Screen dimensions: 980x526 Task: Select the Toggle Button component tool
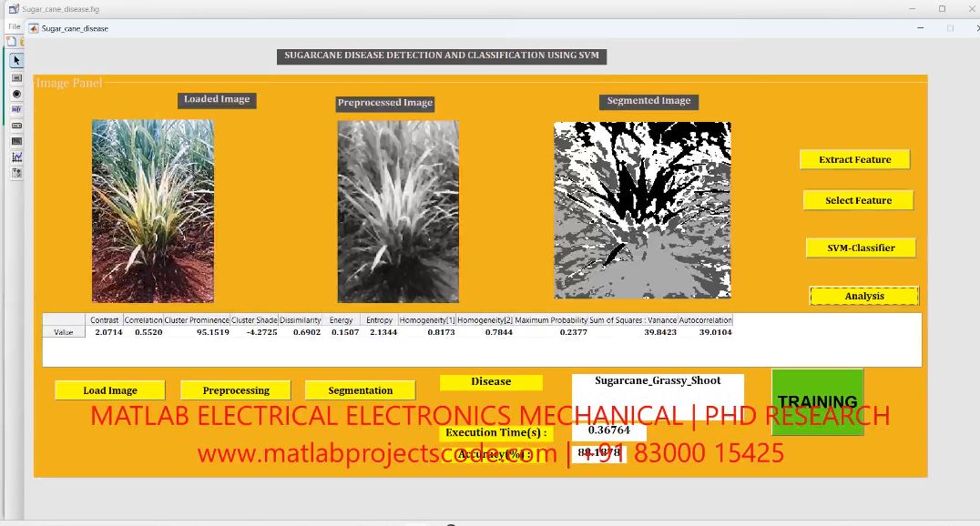click(16, 141)
